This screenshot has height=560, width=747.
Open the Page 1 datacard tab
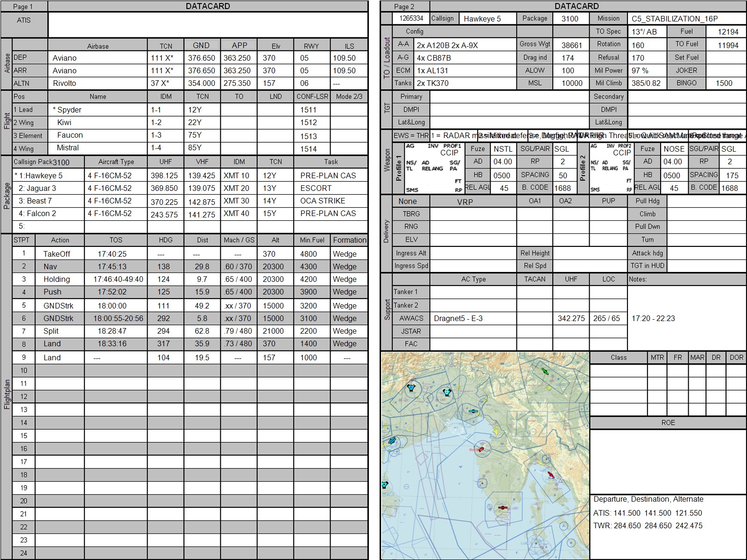point(23,7)
